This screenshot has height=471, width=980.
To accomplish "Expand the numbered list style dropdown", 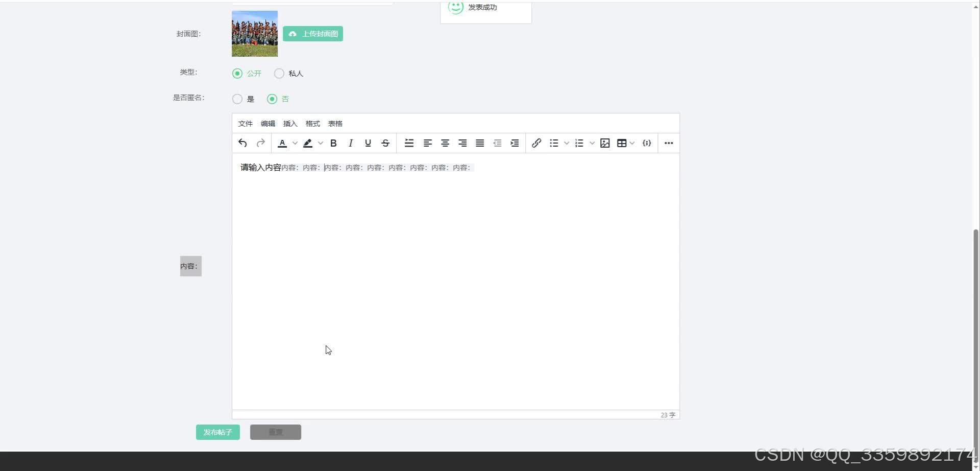I will point(592,143).
